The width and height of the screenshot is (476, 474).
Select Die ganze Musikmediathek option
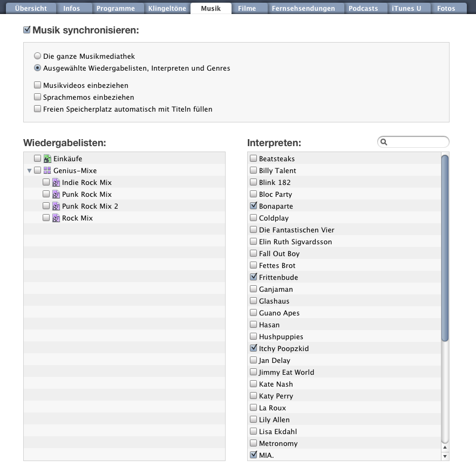37,56
